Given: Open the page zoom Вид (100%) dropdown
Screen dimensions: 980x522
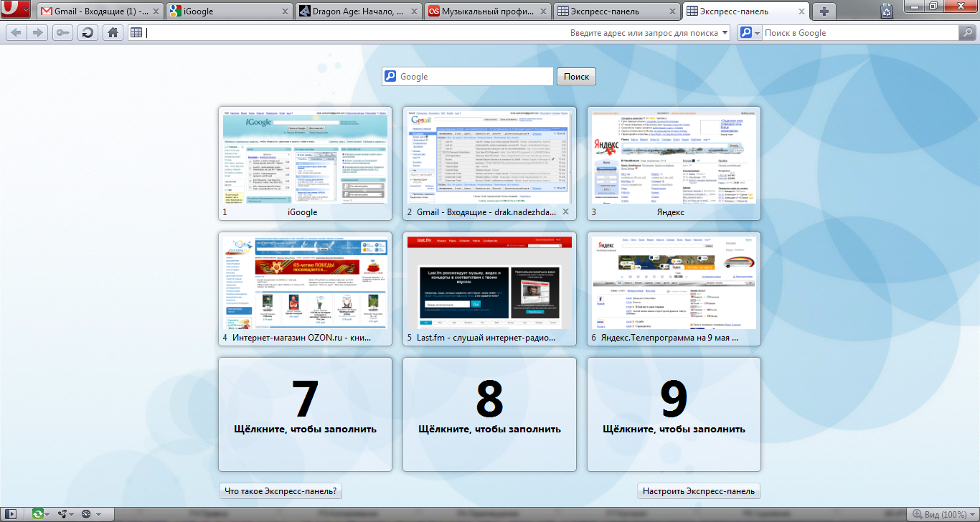Looking at the screenshot, I should [x=942, y=514].
